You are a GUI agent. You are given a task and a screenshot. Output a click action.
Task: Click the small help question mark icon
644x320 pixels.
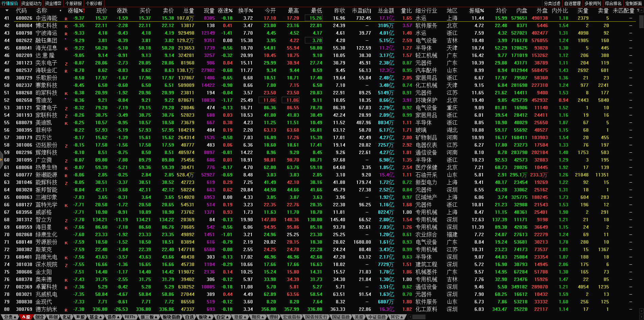coord(638,11)
